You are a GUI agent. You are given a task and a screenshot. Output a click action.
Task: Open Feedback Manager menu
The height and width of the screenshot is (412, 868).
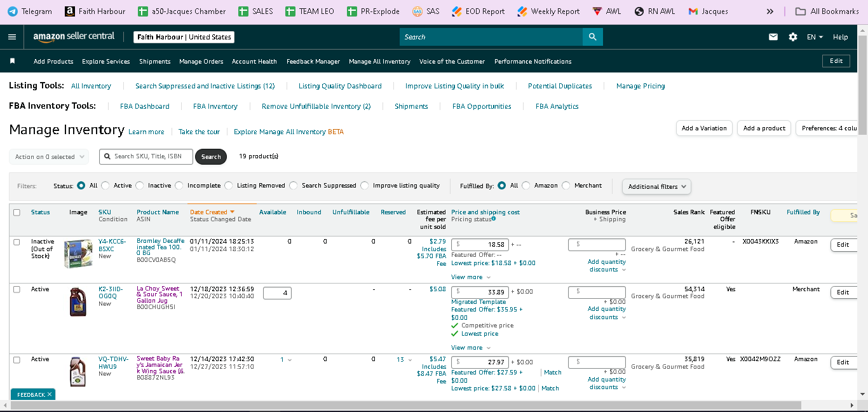point(313,62)
